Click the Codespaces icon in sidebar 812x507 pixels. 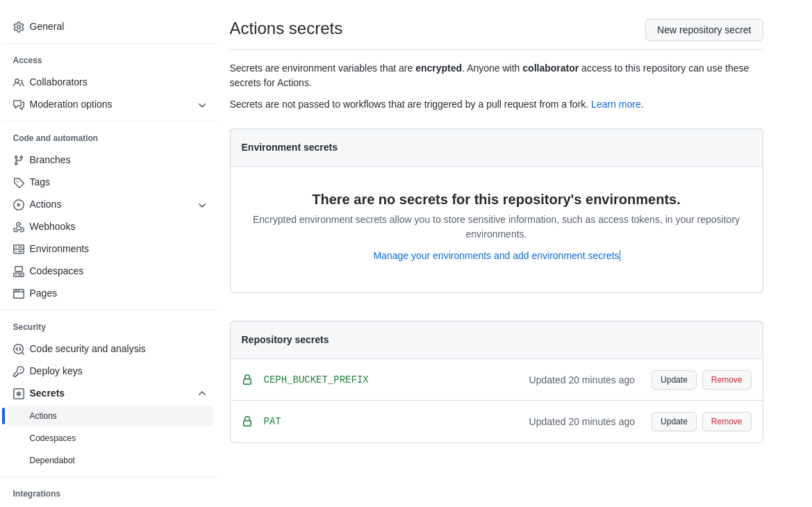(x=19, y=272)
